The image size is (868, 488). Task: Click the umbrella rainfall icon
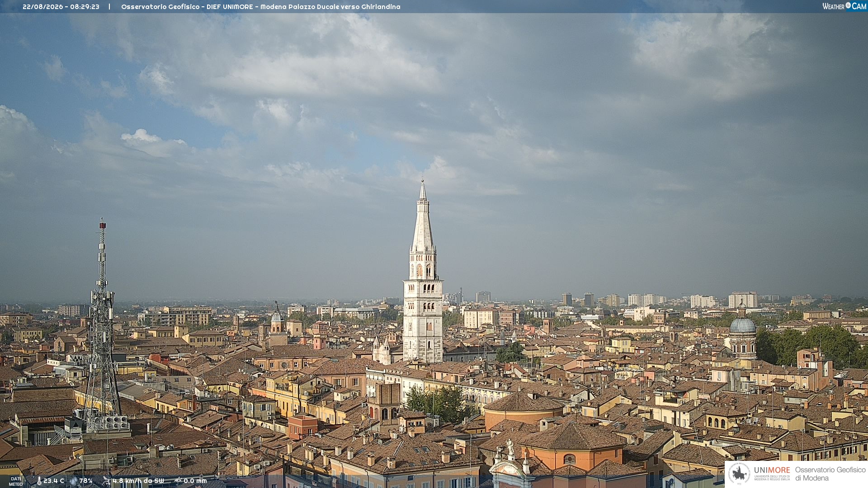point(178,481)
